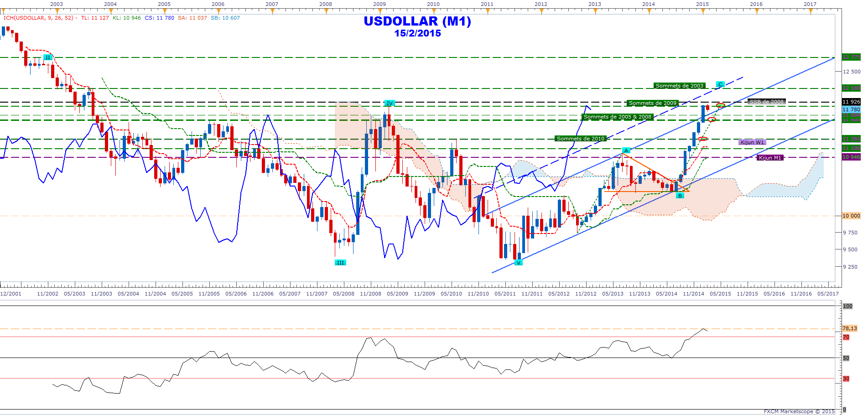Select the "Sommets de 2005 & 2008" label

tap(618, 117)
